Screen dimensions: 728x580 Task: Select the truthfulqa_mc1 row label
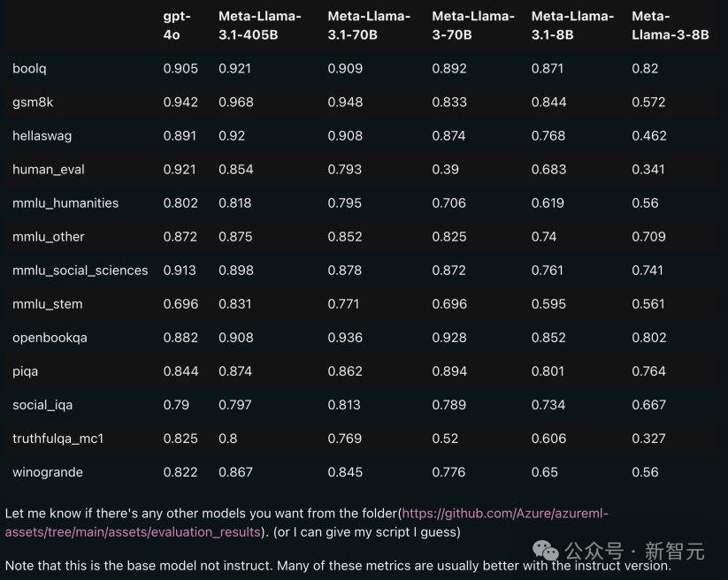click(x=58, y=439)
